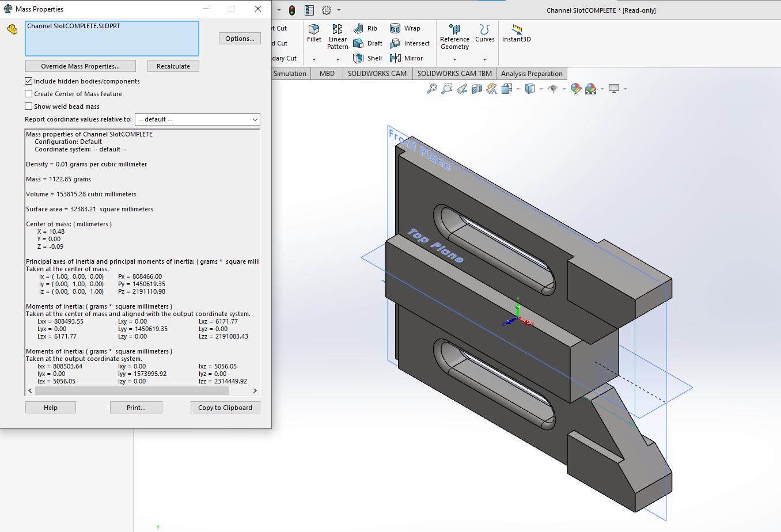Click Zoom to Area icon
The image size is (781, 532).
pyautogui.click(x=446, y=89)
